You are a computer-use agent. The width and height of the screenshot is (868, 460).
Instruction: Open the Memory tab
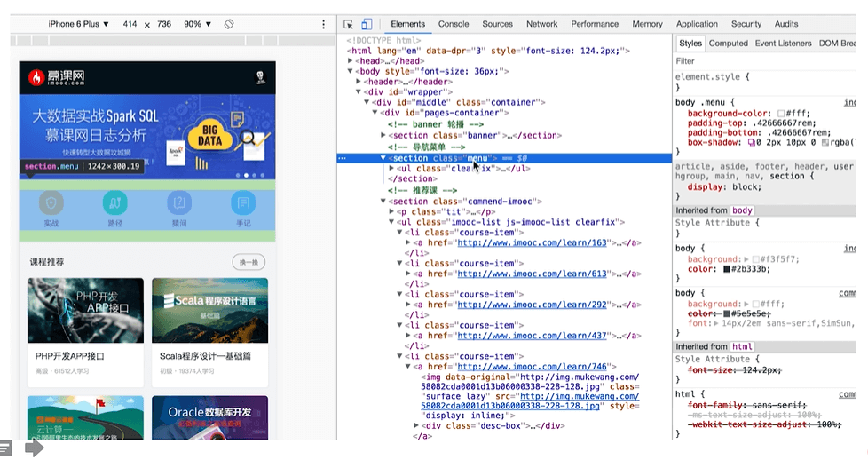647,24
